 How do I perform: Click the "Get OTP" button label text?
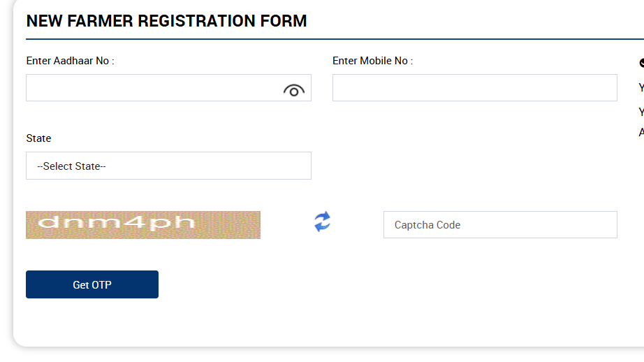pyautogui.click(x=92, y=285)
